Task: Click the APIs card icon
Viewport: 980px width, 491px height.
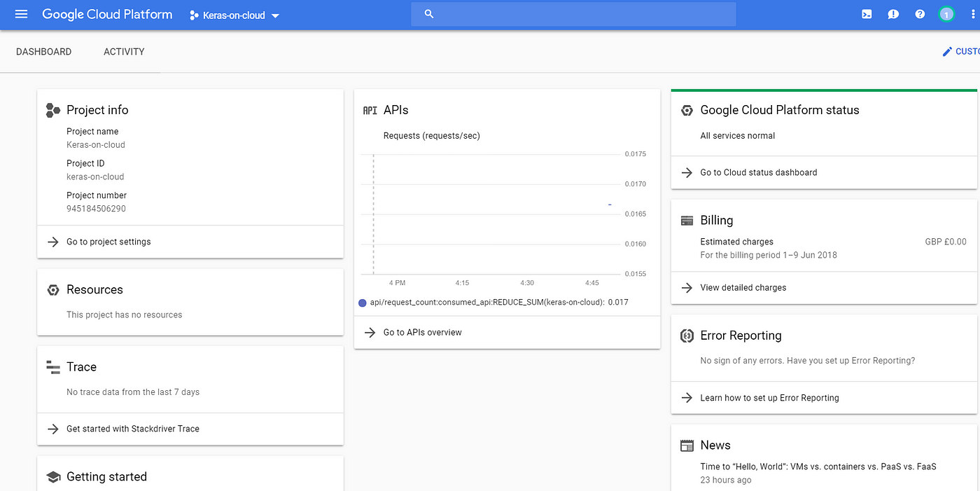Action: pos(370,110)
